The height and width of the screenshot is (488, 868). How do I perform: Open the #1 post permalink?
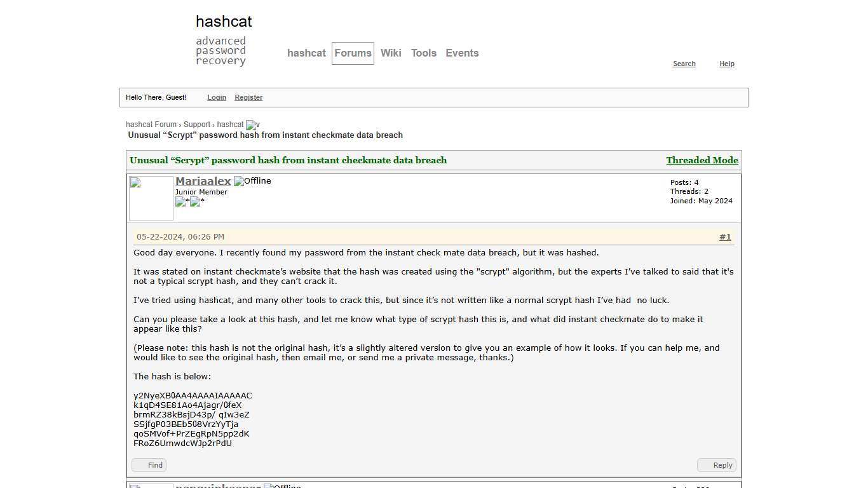pyautogui.click(x=725, y=236)
